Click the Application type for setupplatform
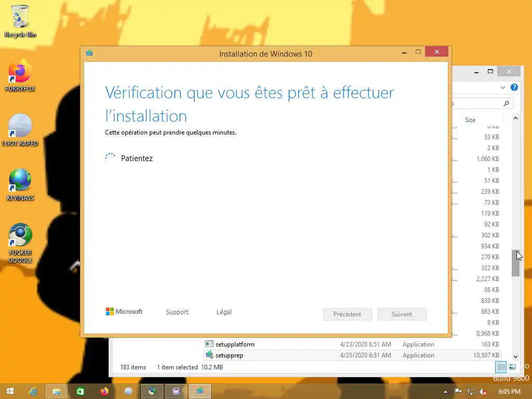This screenshot has height=399, width=532. pos(418,344)
